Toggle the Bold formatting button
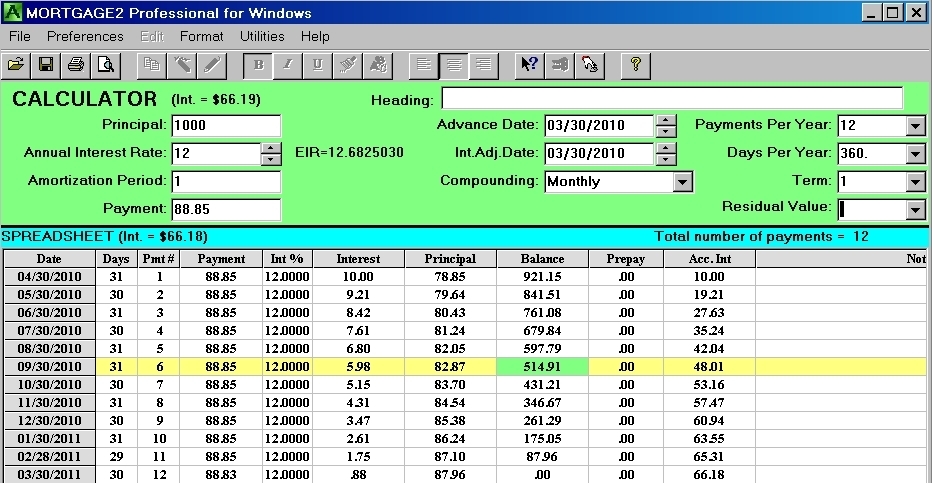This screenshot has width=932, height=483. point(258,64)
